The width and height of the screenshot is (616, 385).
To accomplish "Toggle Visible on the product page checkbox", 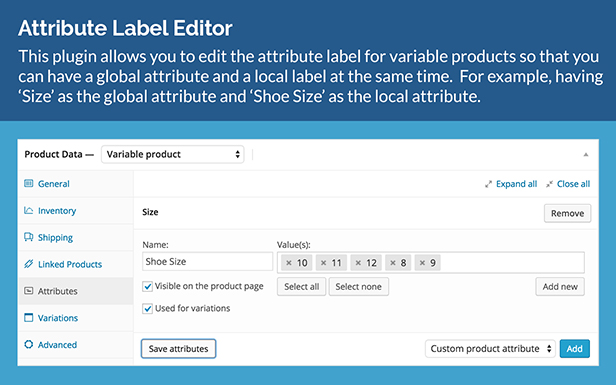I will tap(147, 286).
